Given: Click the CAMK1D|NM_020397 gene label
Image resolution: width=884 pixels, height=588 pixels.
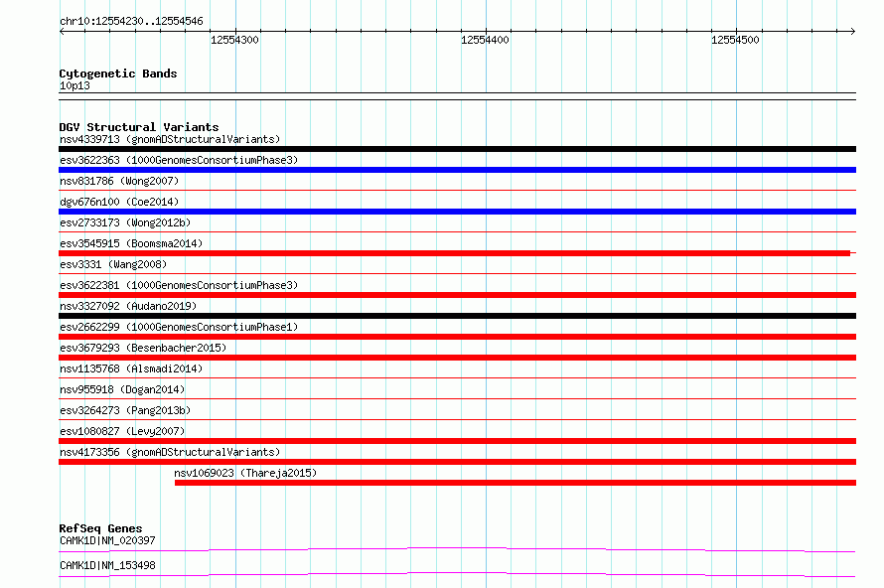Looking at the screenshot, I should point(107,540).
